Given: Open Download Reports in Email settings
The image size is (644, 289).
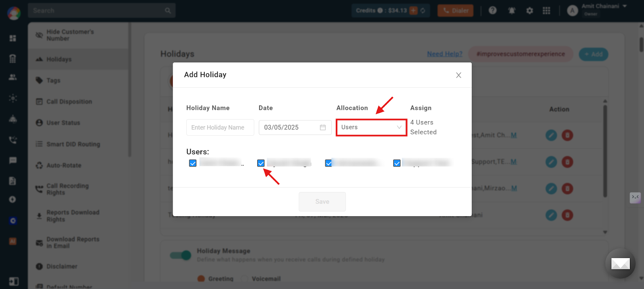Looking at the screenshot, I should point(78,242).
